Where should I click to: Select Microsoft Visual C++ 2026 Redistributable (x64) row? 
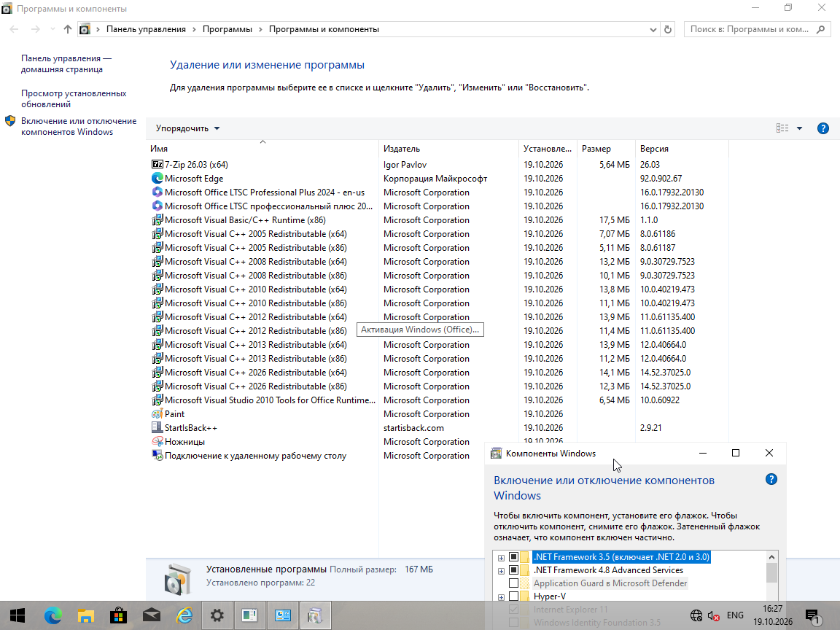437,373
